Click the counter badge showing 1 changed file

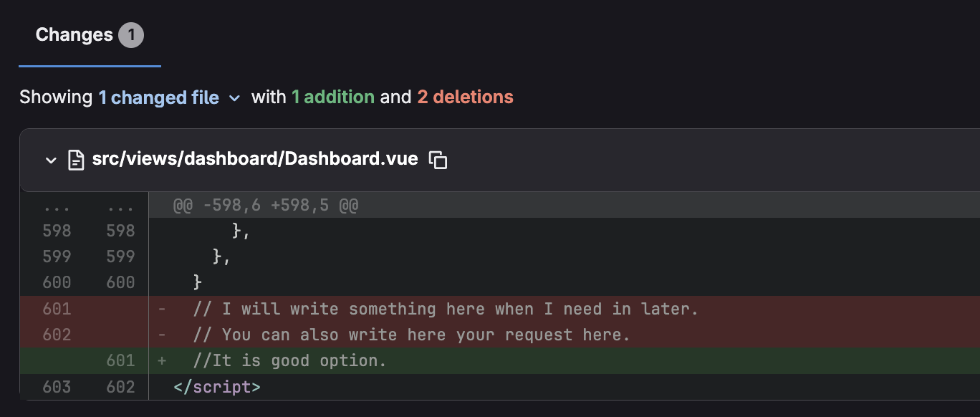click(132, 34)
